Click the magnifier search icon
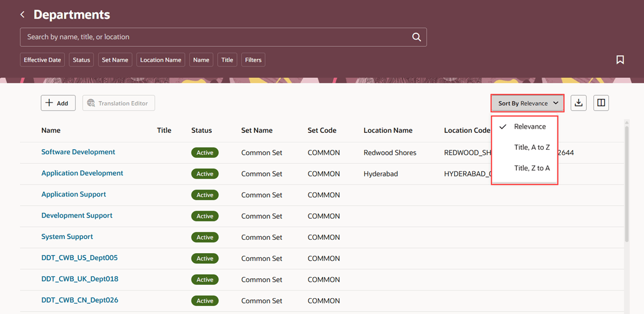The width and height of the screenshot is (644, 314). coord(416,37)
